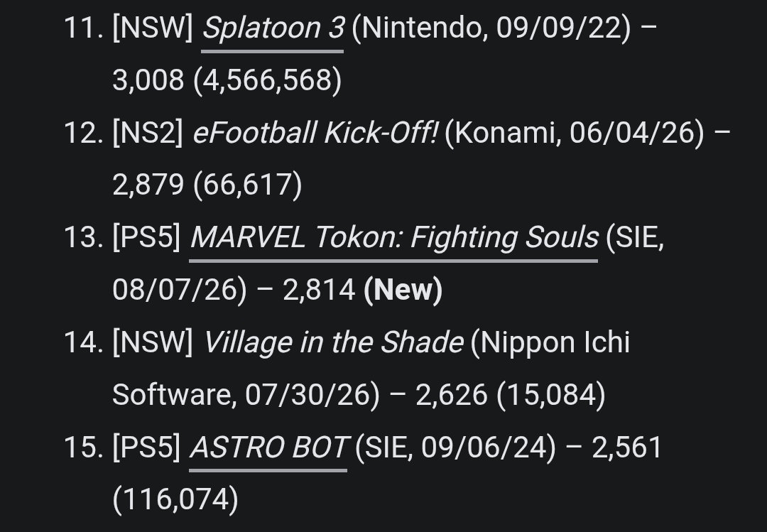Click the [PS5] tag before MARVEL Tokon
The width and height of the screenshot is (767, 532).
coord(147,238)
